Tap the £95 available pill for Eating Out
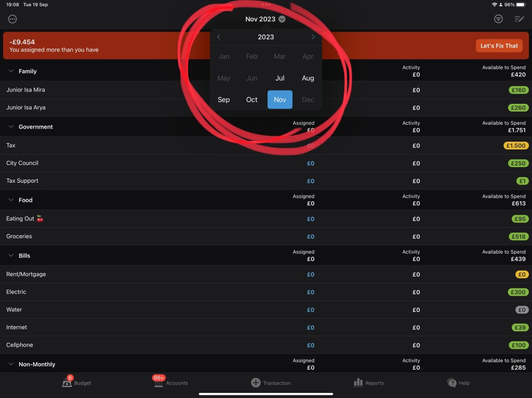 [x=520, y=218]
